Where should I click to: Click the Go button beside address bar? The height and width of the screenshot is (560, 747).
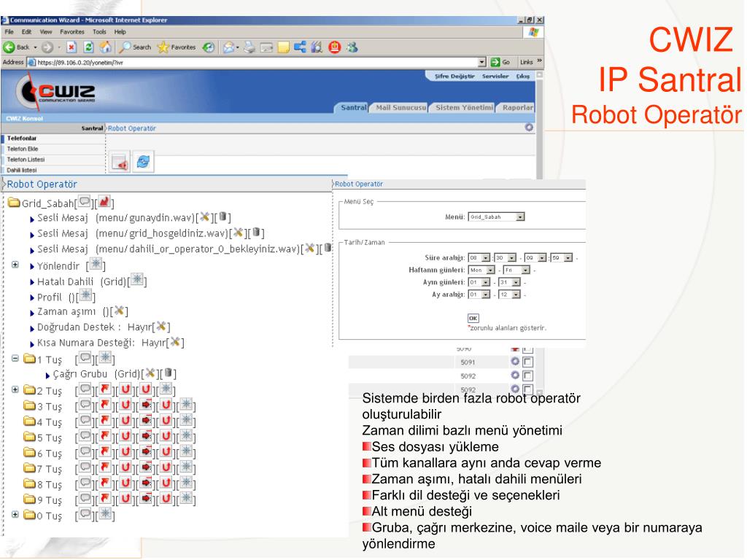click(500, 62)
